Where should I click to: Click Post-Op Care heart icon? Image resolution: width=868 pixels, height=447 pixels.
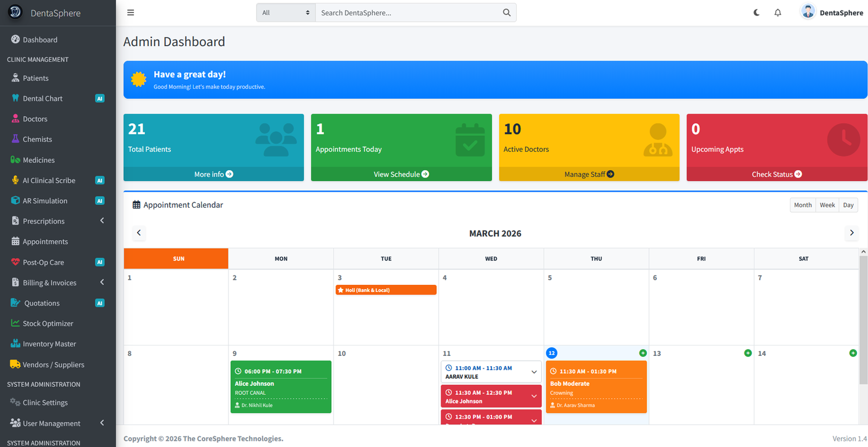point(15,262)
